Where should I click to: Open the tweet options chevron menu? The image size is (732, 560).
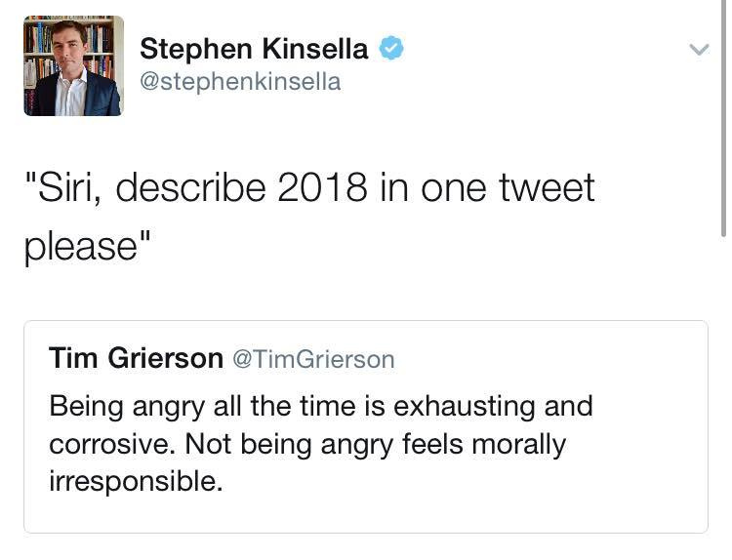698,49
